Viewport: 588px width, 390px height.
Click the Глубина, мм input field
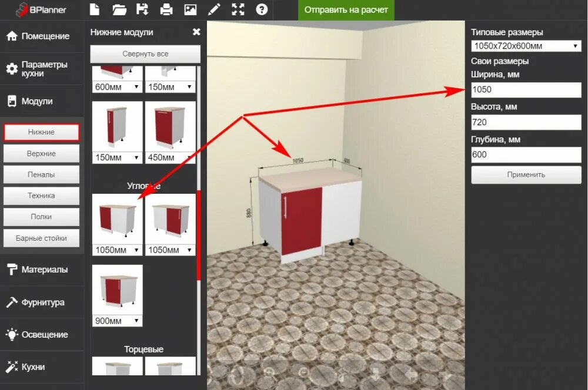(x=526, y=154)
